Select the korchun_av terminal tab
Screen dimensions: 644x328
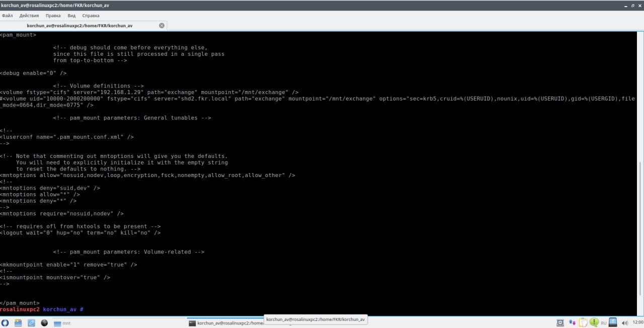click(x=84, y=25)
